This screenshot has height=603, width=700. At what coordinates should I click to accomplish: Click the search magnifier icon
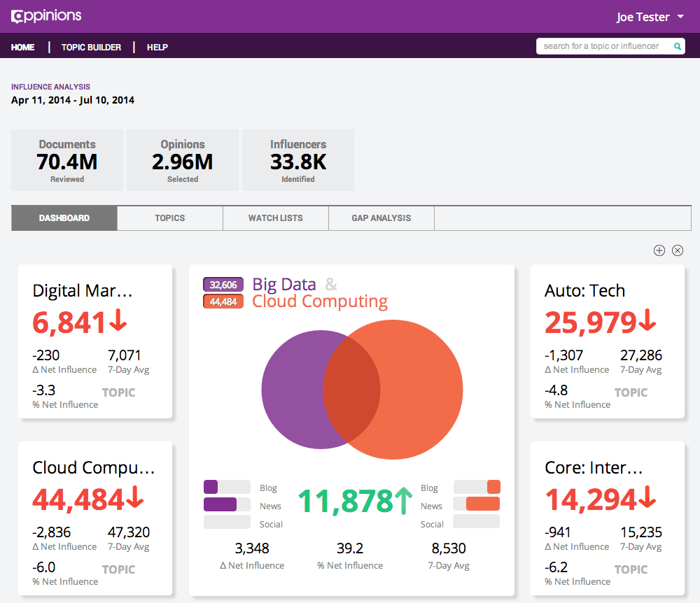click(677, 46)
